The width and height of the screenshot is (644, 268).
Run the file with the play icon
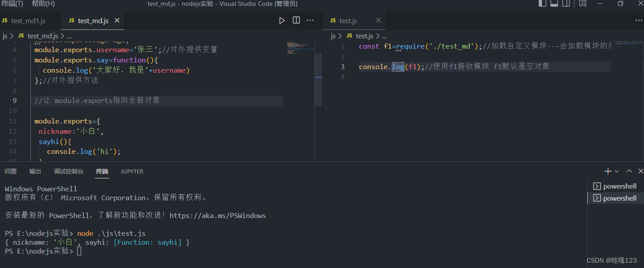tap(282, 21)
